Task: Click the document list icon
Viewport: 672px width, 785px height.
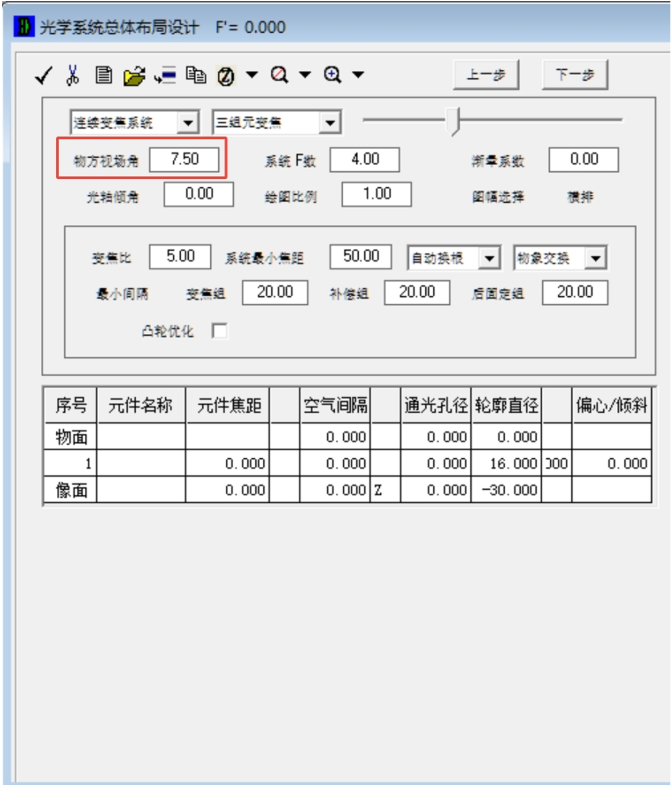Action: pos(104,75)
